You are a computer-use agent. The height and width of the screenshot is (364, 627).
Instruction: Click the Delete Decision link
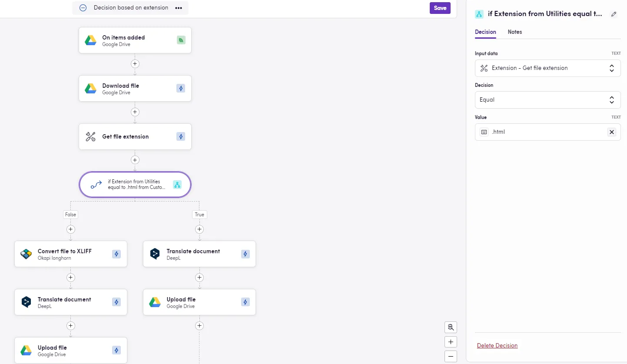click(497, 346)
